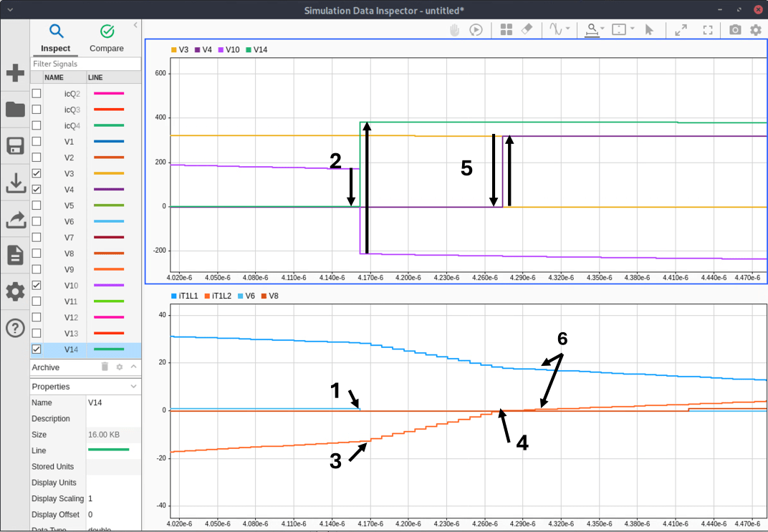Expand the Properties panel chevron
768x532 pixels.
(133, 387)
